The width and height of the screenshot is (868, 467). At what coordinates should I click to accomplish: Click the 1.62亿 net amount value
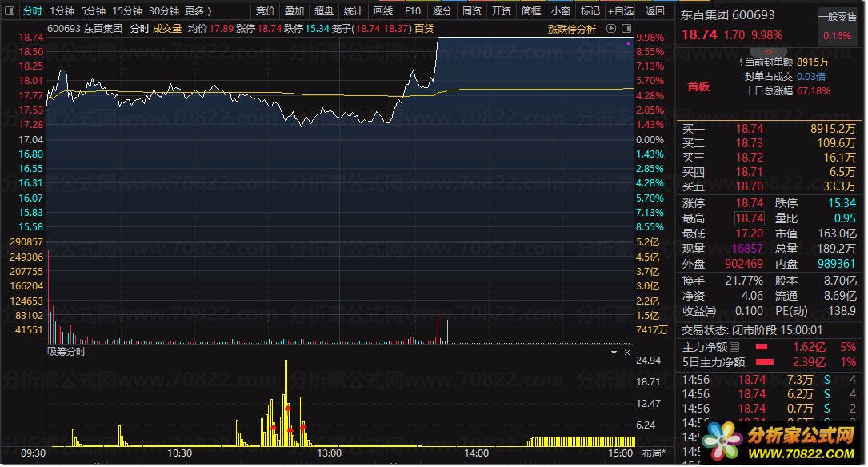pyautogui.click(x=810, y=347)
